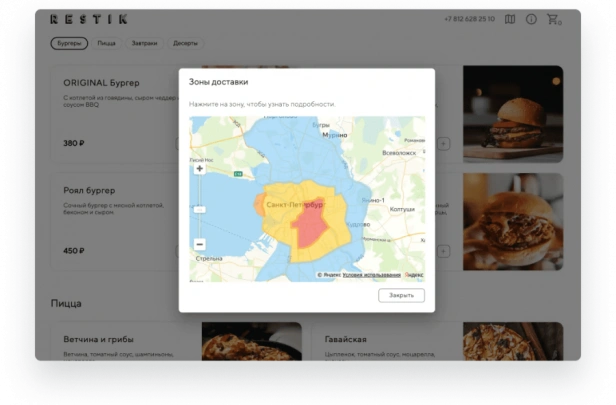Click the info icon in the header
The height and width of the screenshot is (405, 616).
[x=531, y=19]
